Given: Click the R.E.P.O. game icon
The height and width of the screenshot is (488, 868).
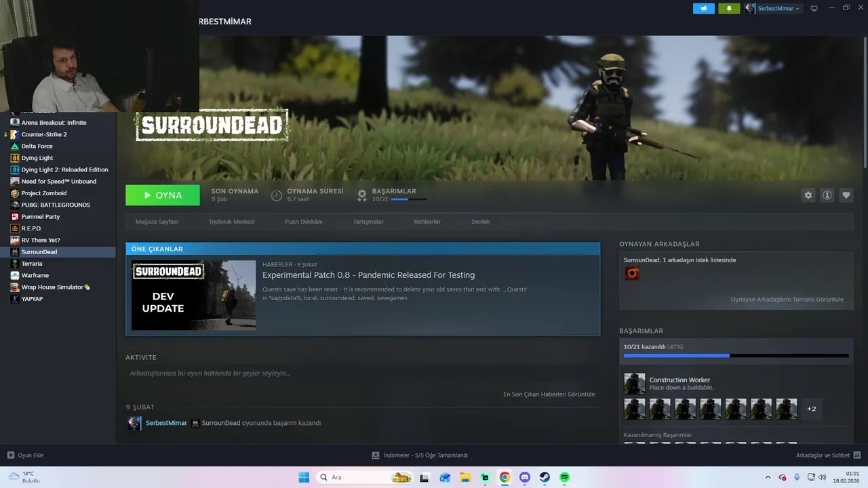Looking at the screenshot, I should tap(15, 228).
